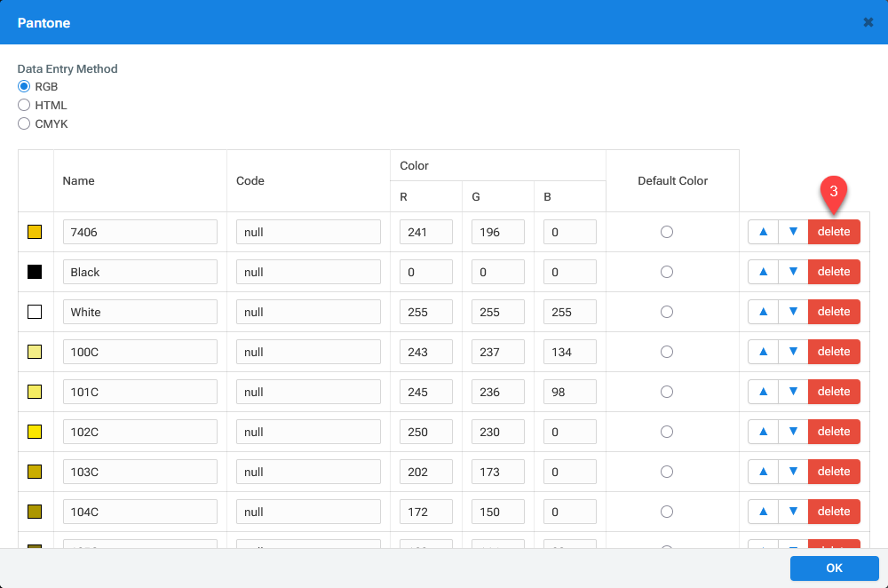This screenshot has height=588, width=888.
Task: Delete the White color entry
Action: [834, 312]
